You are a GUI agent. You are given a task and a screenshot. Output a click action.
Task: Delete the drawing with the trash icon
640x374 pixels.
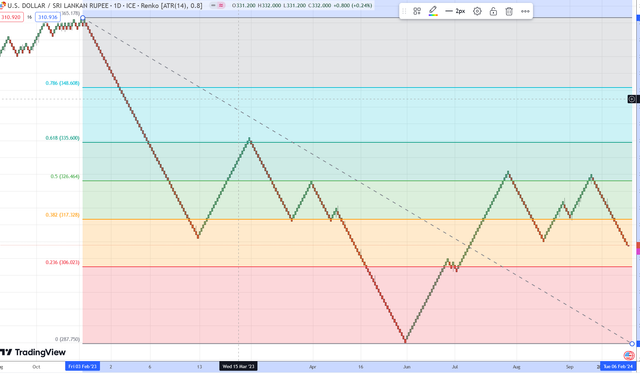pos(509,11)
